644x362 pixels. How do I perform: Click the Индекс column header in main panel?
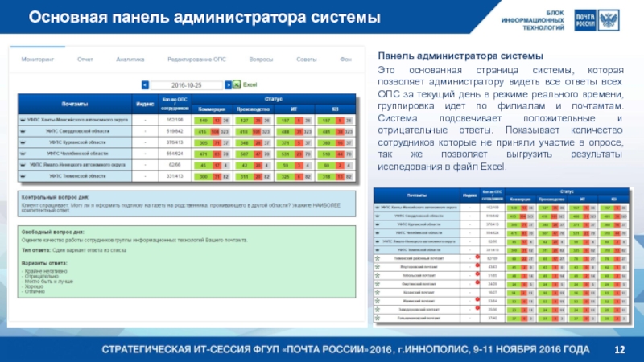coord(145,105)
